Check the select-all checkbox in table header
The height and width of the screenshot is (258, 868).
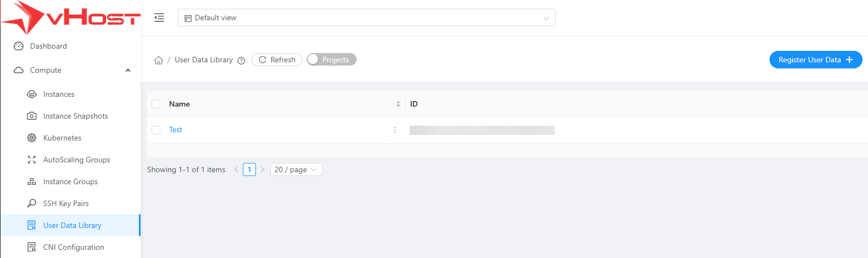[156, 104]
